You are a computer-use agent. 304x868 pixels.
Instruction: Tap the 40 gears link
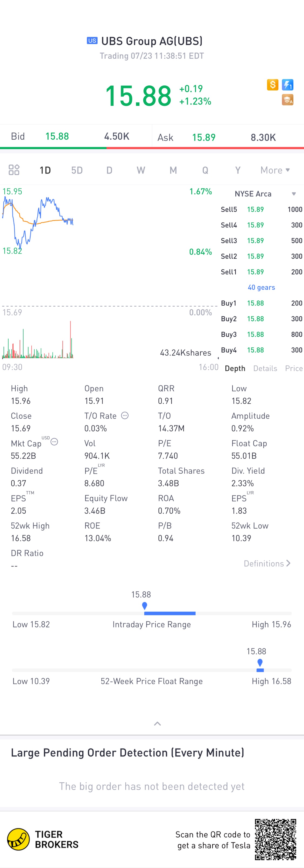pyautogui.click(x=261, y=287)
